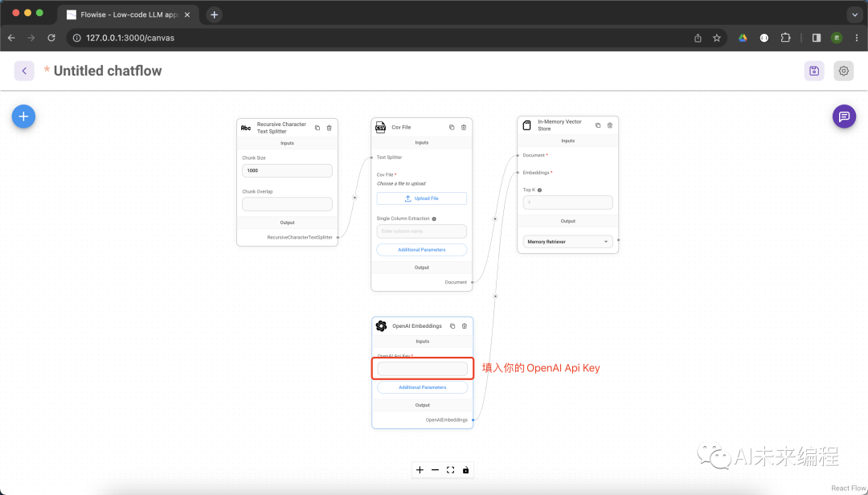Screen dimensions: 868x495
Task: Delete the Csv File node
Action: (x=464, y=127)
